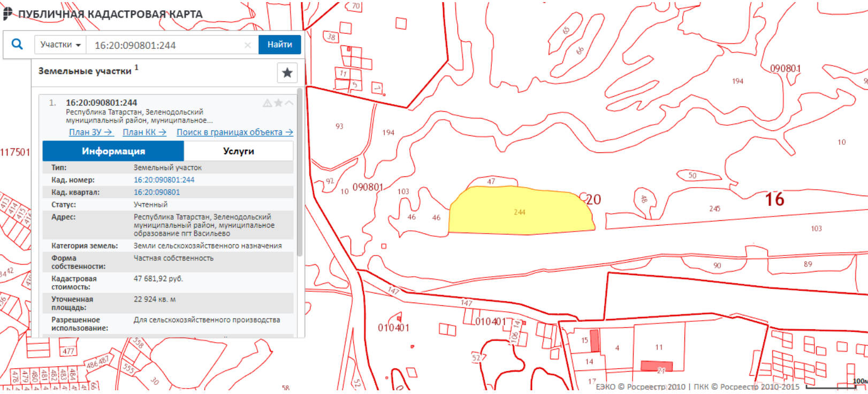This screenshot has height=394, width=868.
Task: Open the favorites star button
Action: [287, 73]
